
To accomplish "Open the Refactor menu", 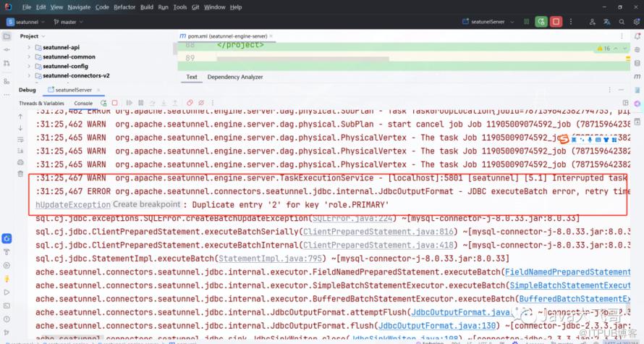I will 124,7.
